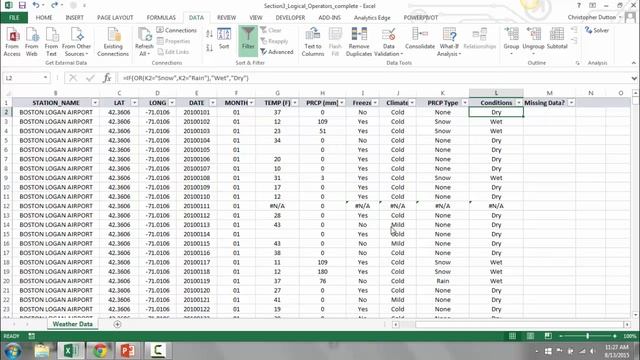Viewport: 640px width, 360px height.
Task: Select the column L header
Action: [x=496, y=93]
